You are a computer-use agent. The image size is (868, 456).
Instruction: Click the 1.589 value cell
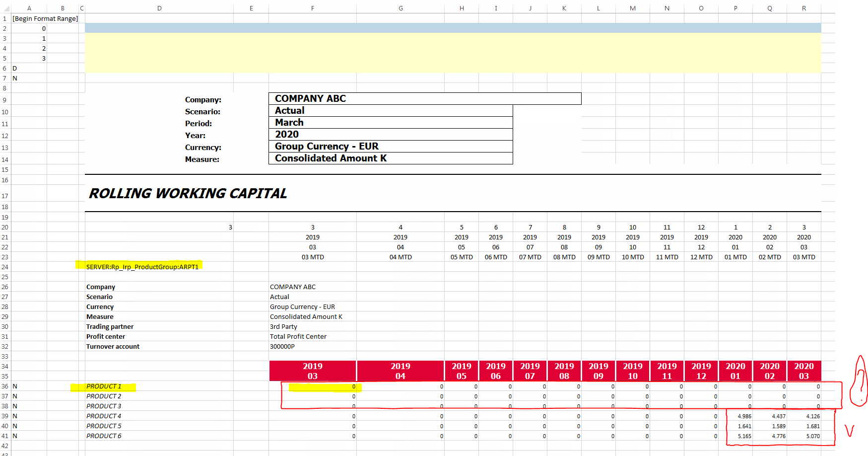[x=779, y=426]
